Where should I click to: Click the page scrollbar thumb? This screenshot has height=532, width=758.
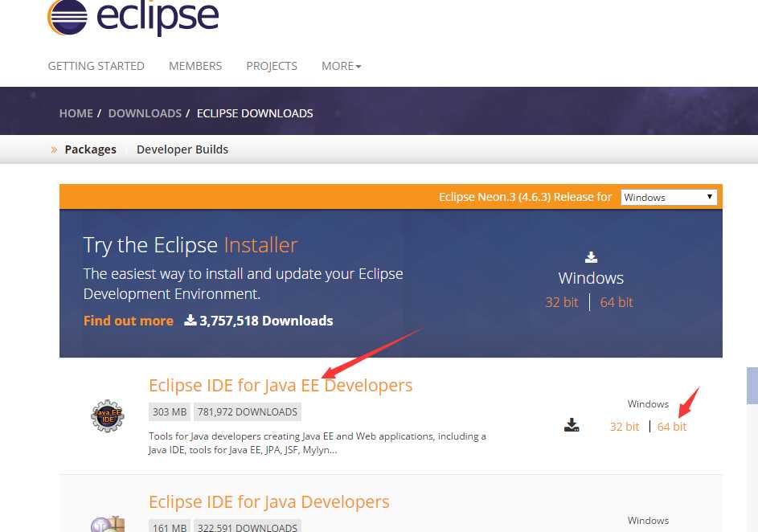pyautogui.click(x=752, y=386)
